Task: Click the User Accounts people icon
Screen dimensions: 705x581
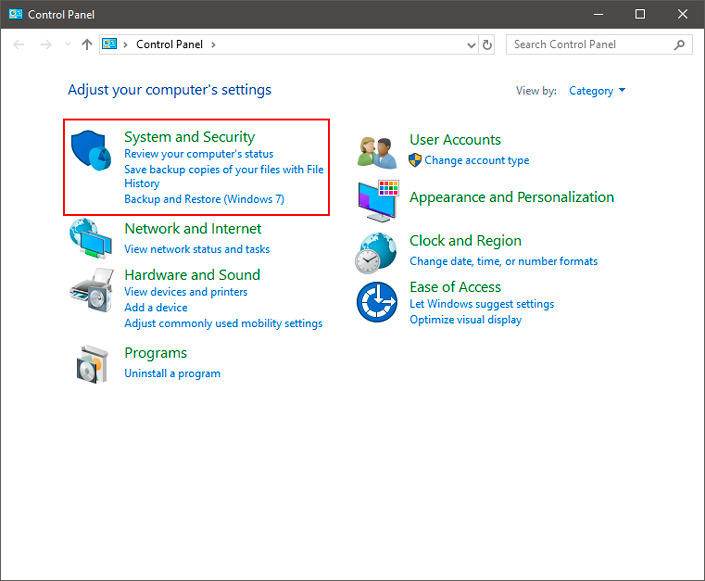Action: pos(377,152)
